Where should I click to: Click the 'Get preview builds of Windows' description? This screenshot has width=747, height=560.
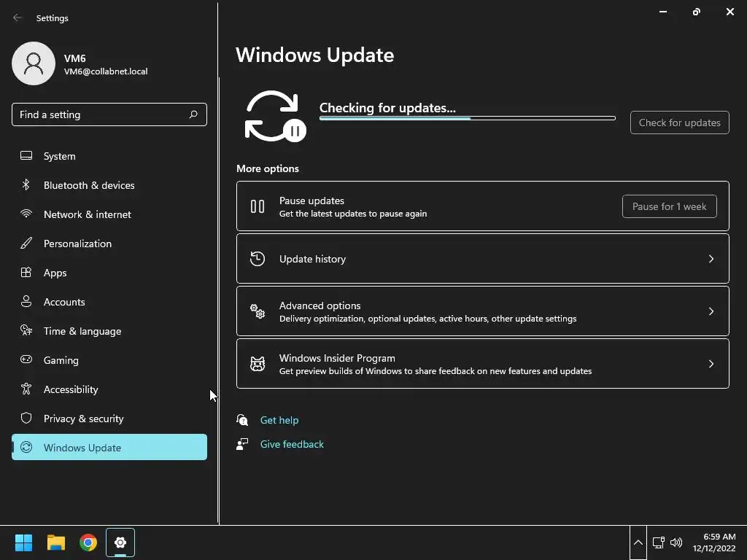point(436,371)
